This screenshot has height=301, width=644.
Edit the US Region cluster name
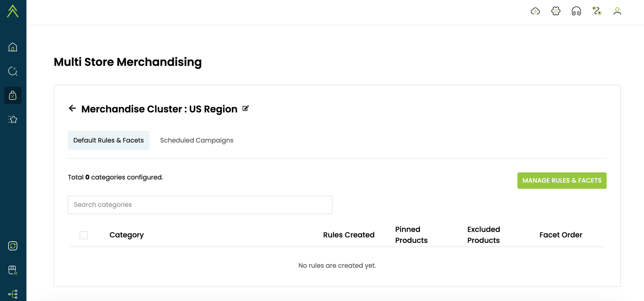coord(246,109)
